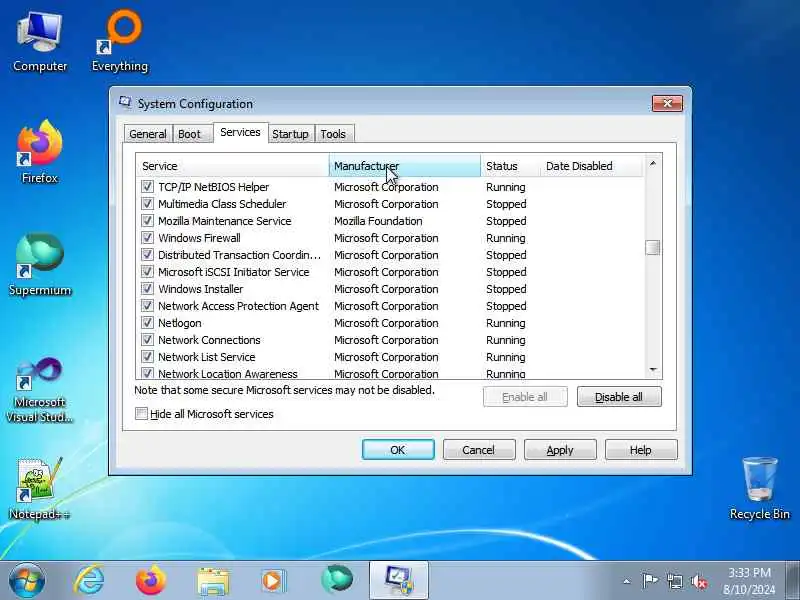Screen dimensions: 800x600
Task: Uncheck the Multimedia Class Scheduler service
Action: tap(147, 204)
